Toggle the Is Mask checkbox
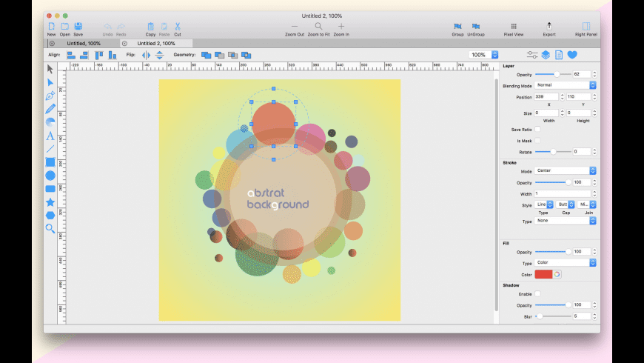 coord(537,140)
